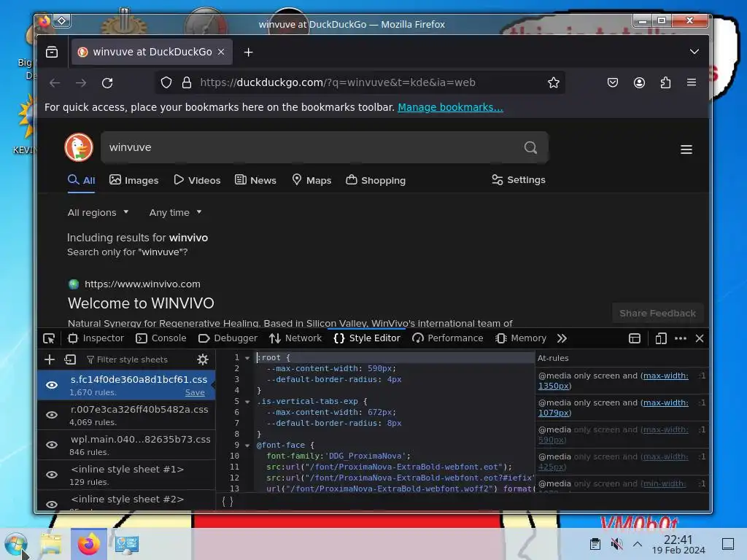Screen dimensions: 747x560
Task: Open DuckDuckGo side hamburger menu
Action: pyautogui.click(x=686, y=149)
